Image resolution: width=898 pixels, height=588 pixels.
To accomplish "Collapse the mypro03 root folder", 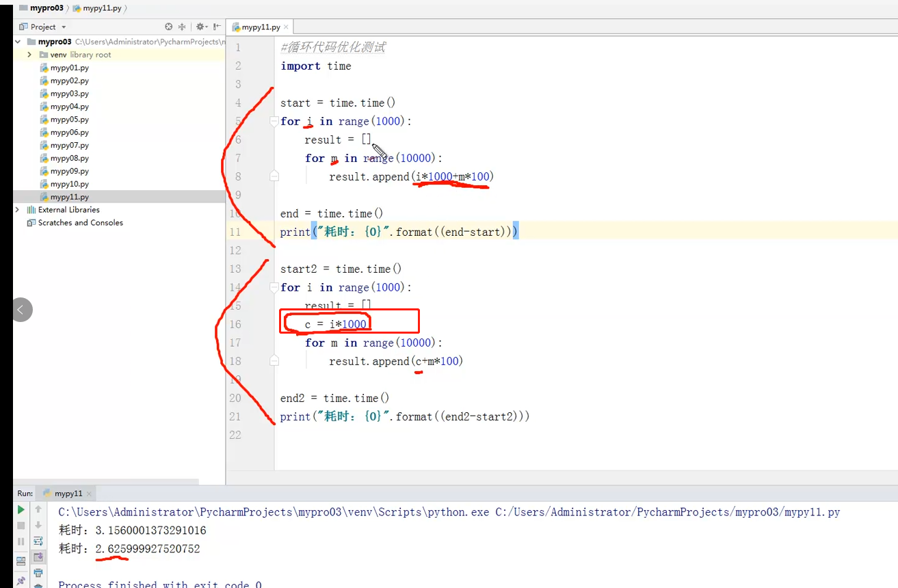I will (18, 42).
